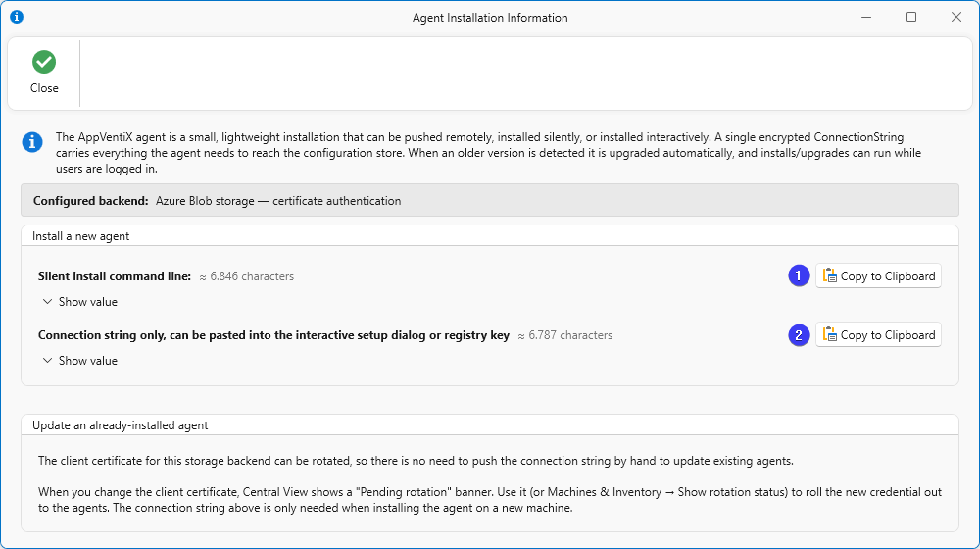
Task: Copy connection string only to clipboard
Action: pos(878,334)
